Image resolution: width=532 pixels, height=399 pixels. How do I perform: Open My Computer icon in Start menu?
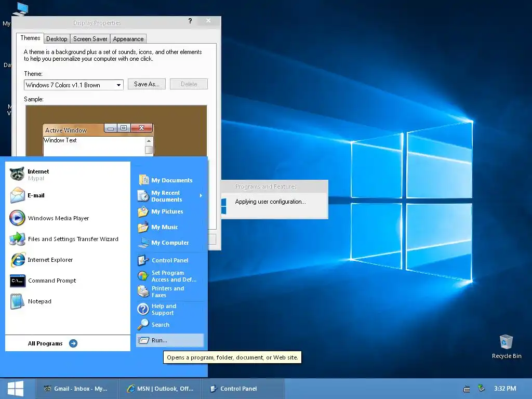click(x=143, y=243)
